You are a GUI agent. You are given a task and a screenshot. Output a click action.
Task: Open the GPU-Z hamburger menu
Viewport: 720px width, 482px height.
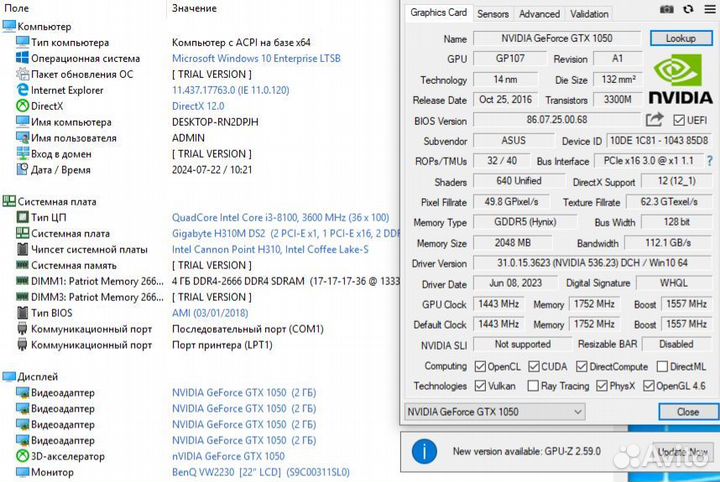[710, 9]
